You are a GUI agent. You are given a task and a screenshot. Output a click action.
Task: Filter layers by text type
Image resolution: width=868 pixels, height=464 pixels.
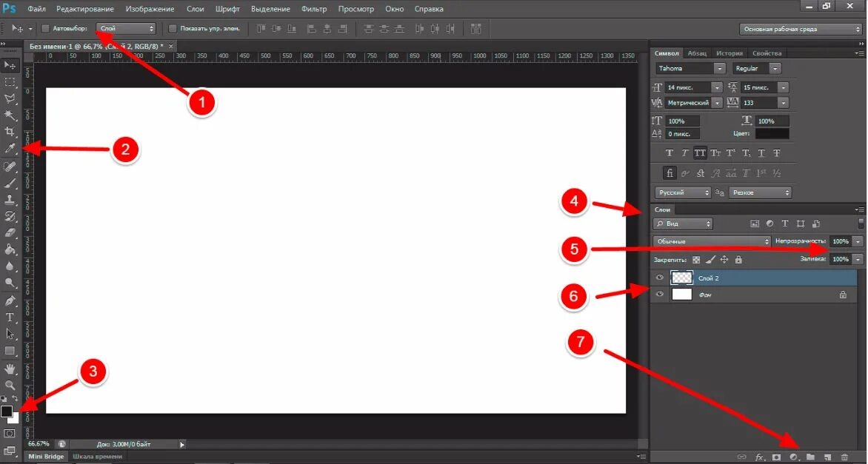785,224
